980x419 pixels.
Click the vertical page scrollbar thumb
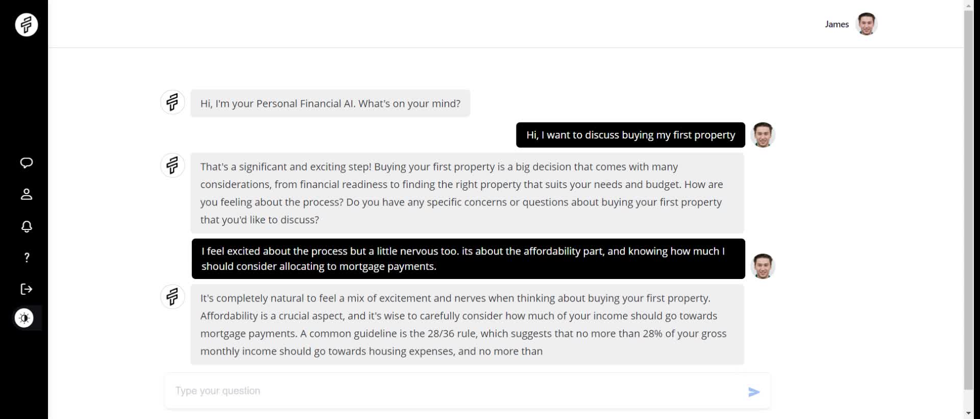(x=968, y=199)
